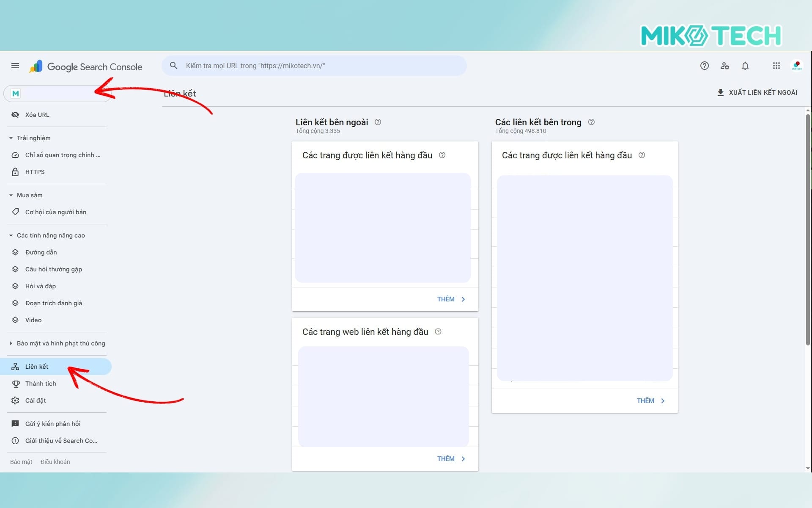Open the Google apps grid
This screenshot has height=508, width=812.
tap(776, 66)
